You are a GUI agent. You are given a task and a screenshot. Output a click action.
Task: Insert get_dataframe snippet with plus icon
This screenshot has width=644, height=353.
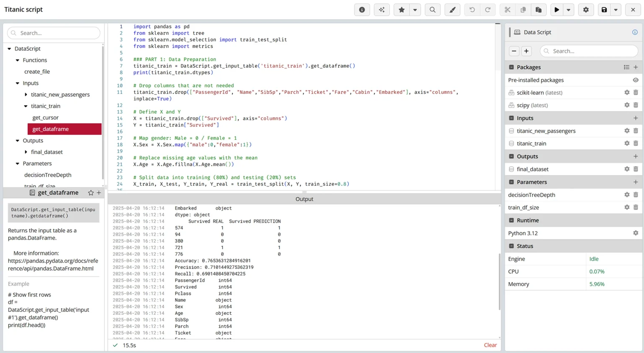[x=99, y=193]
